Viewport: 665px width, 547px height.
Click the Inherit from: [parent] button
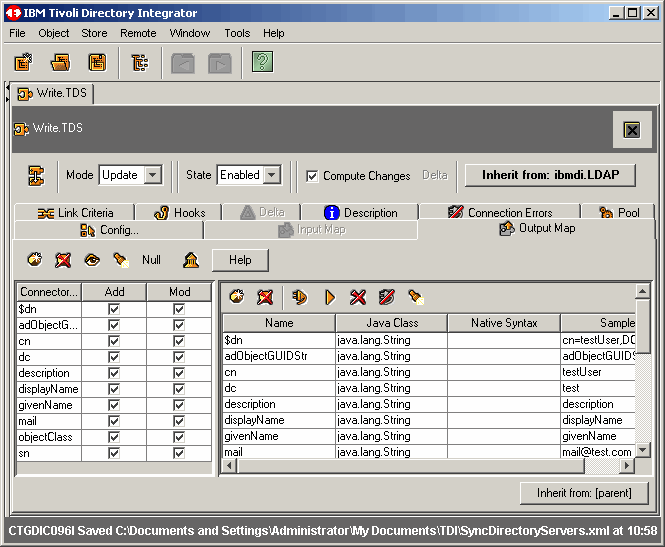point(584,493)
